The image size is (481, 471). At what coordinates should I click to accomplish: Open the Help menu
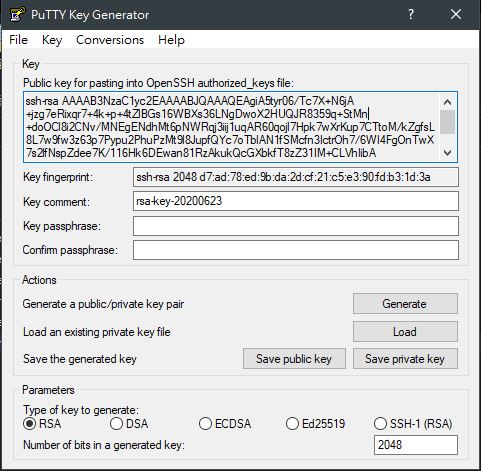[x=171, y=40]
